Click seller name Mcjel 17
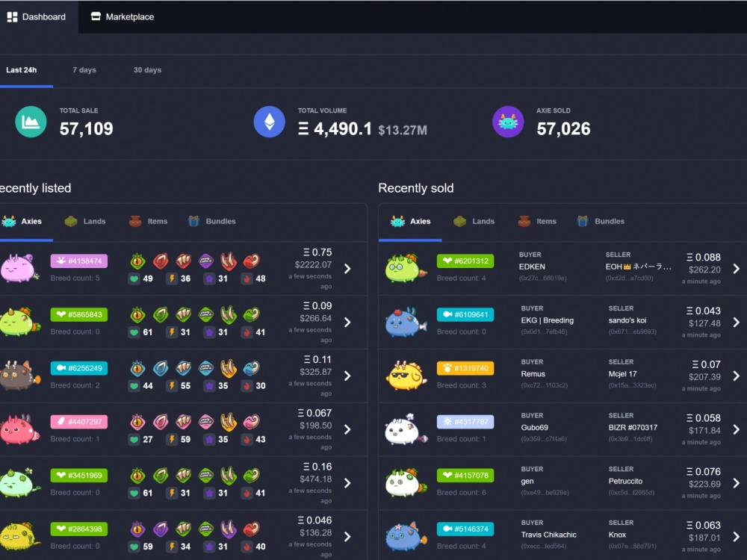747x560 pixels. (623, 374)
